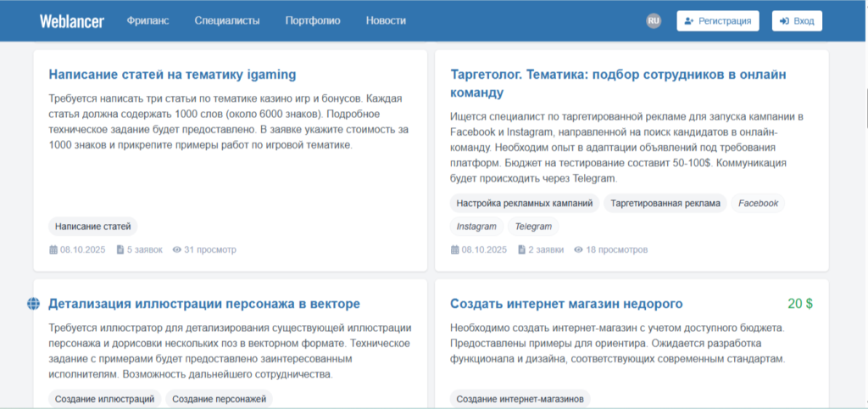
Task: Click the globe icon beside Детализация иллюстрации
Action: coord(34,304)
